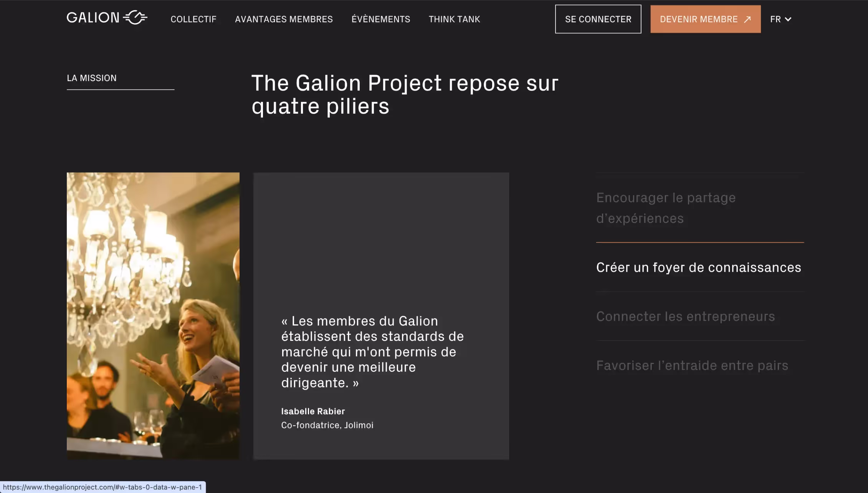This screenshot has width=868, height=493.
Task: Click the Se Connecter button
Action: point(598,19)
